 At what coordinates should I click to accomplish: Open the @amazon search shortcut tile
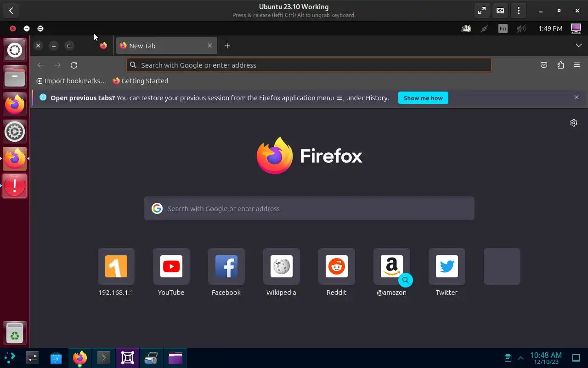[x=392, y=272]
